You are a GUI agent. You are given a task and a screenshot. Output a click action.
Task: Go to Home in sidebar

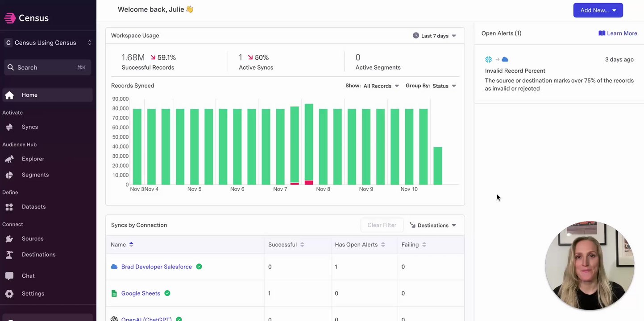pos(29,95)
